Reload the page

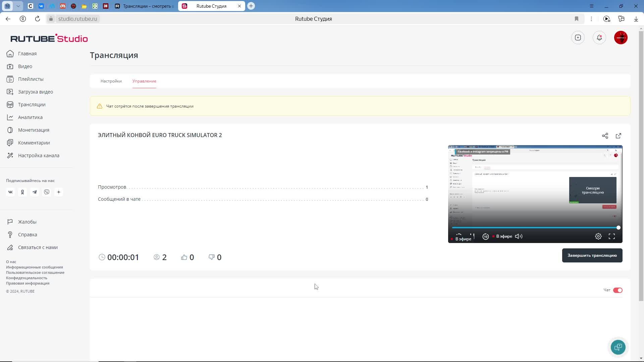tap(38, 19)
